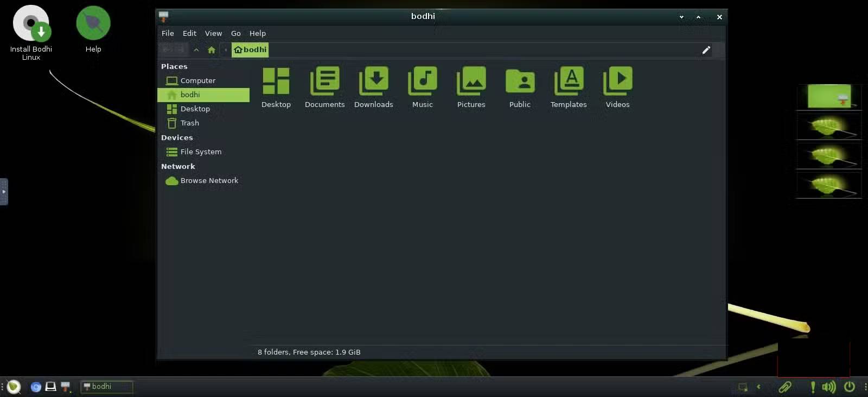This screenshot has width=868, height=397.
Task: Open the Edit menu
Action: click(x=189, y=33)
